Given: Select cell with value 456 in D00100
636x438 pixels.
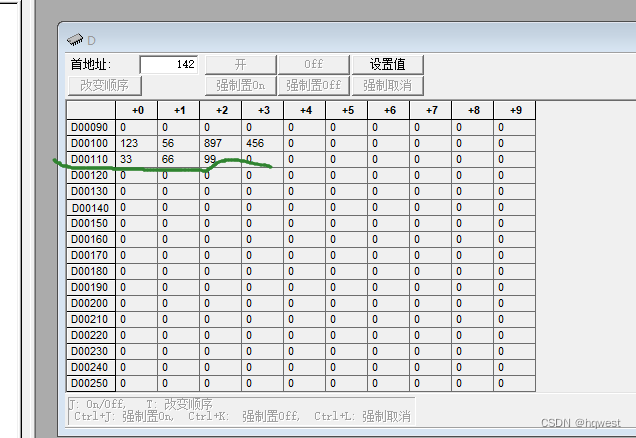Looking at the screenshot, I should pyautogui.click(x=263, y=144).
